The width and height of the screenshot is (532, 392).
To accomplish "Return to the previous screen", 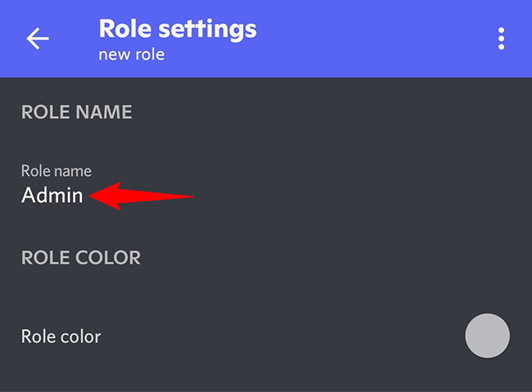I will 38,38.
